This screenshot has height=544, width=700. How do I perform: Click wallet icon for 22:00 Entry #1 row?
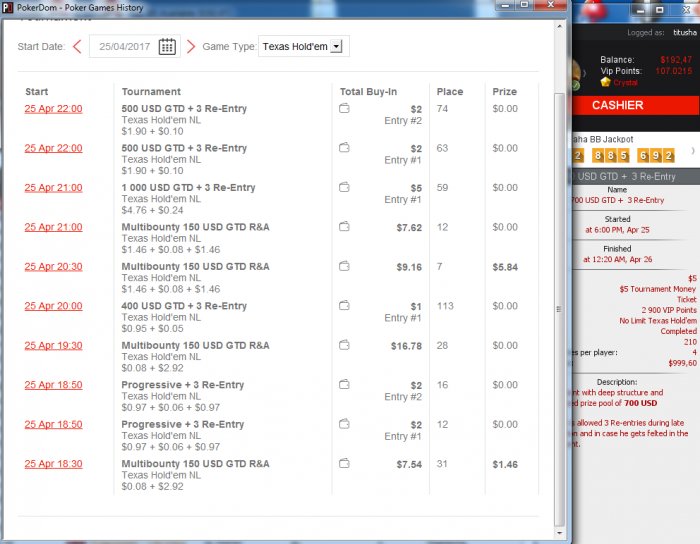[344, 148]
